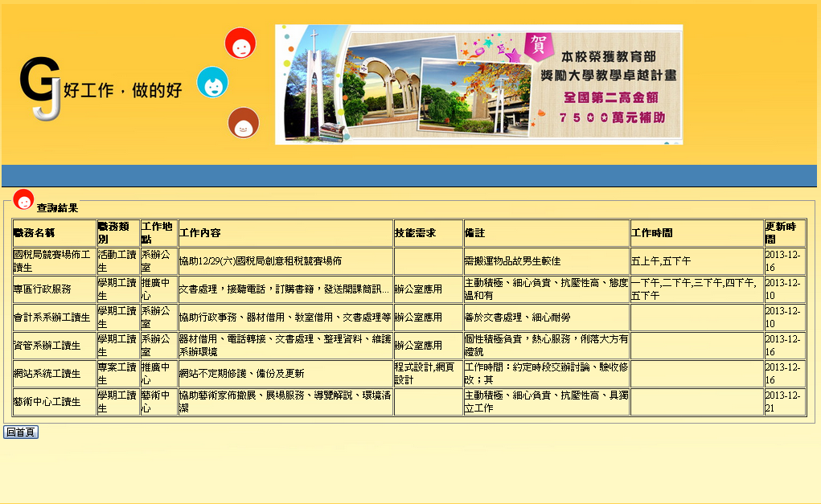This screenshot has height=504, width=821.
Task: Select the 網站系統工讀生 job entry
Action: [47, 374]
